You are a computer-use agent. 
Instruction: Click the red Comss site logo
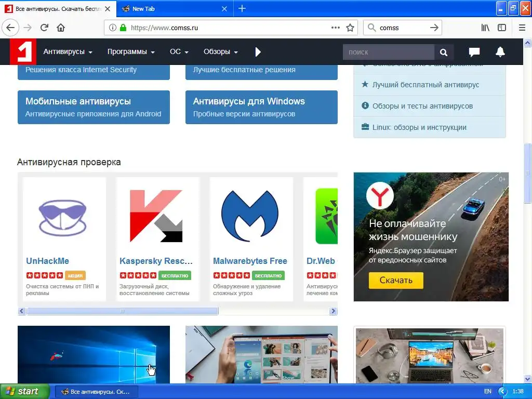point(23,51)
